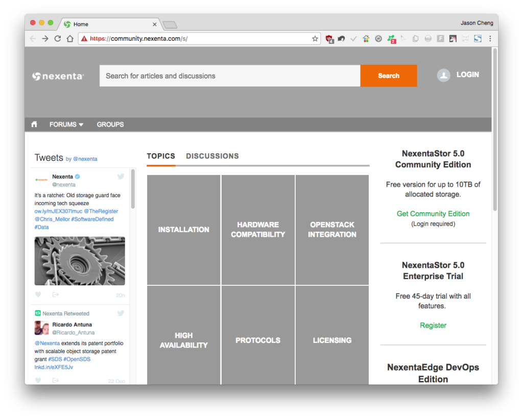This screenshot has height=420, width=523.
Task: Click the gray sphere extension icon
Action: [428, 39]
